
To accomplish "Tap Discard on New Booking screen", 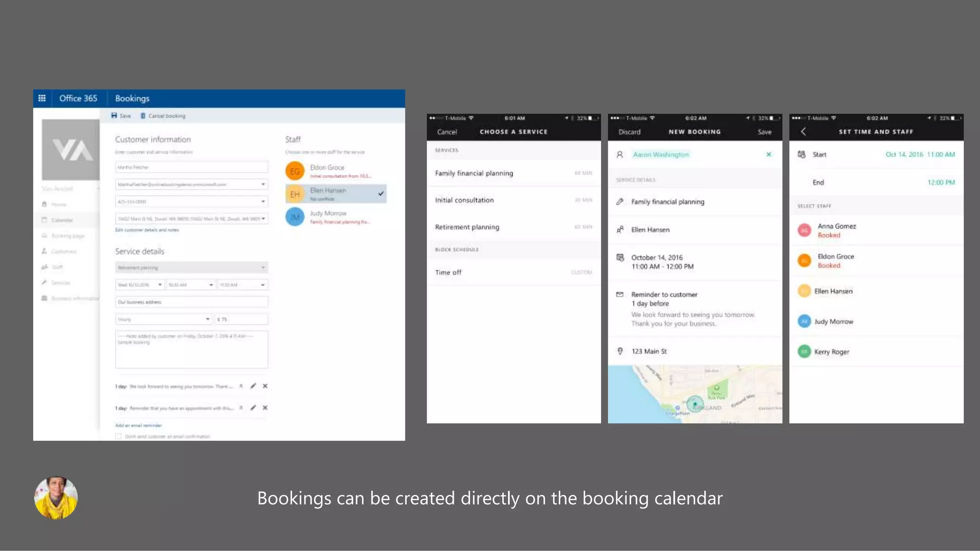I will (629, 132).
